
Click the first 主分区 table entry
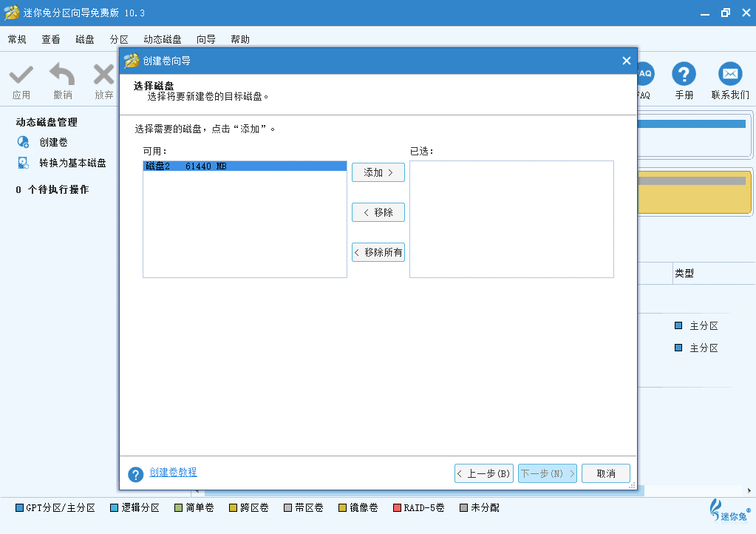point(704,325)
